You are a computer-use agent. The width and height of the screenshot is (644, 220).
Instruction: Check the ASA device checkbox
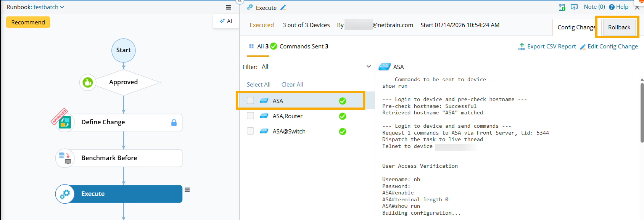click(x=251, y=101)
